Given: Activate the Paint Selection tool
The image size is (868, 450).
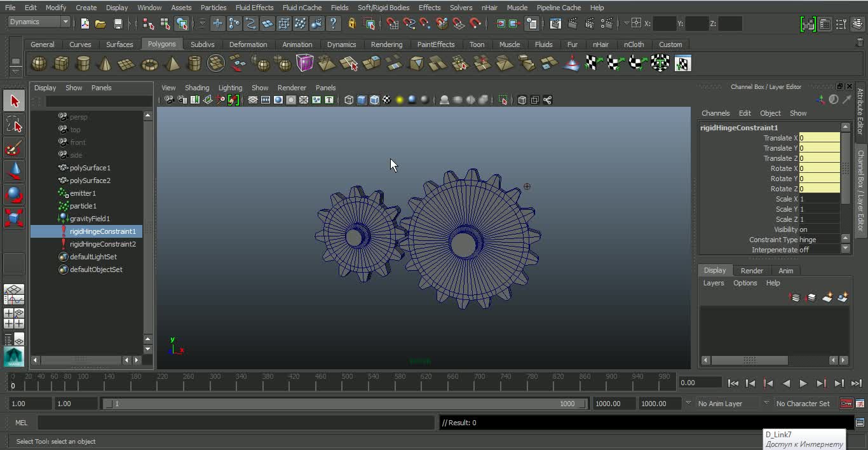Looking at the screenshot, I should pos(14,148).
